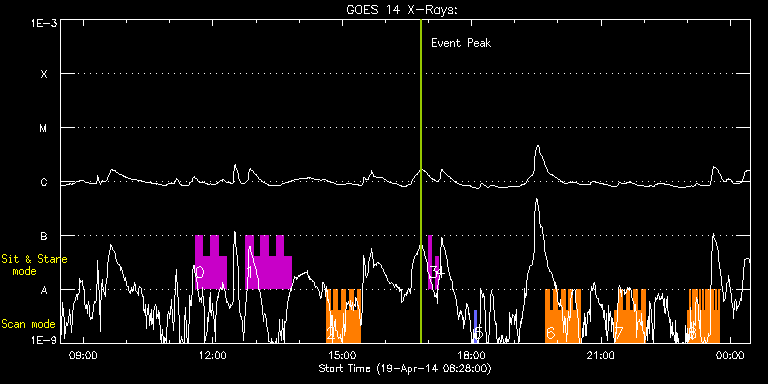Select the orange scan block numbered 8

704,316
